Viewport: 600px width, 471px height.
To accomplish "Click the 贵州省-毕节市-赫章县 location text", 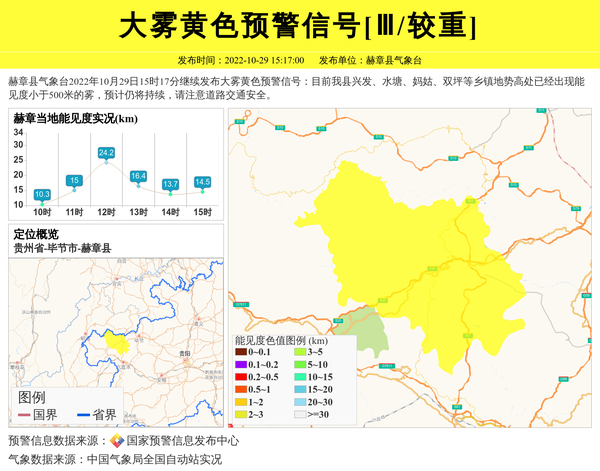I will [62, 248].
